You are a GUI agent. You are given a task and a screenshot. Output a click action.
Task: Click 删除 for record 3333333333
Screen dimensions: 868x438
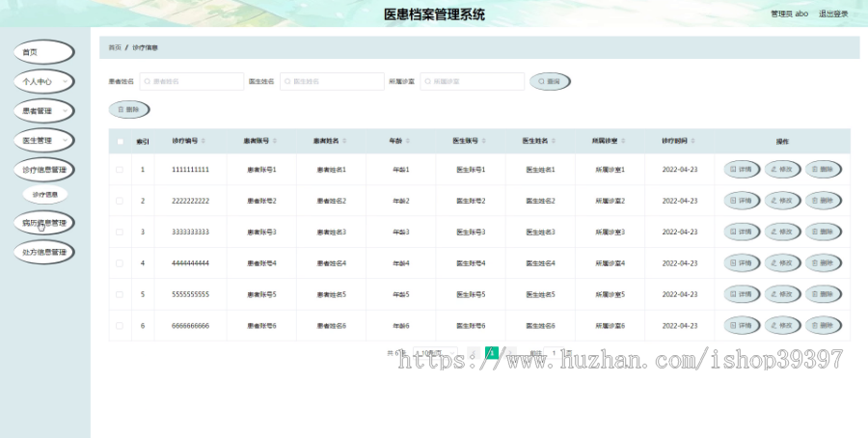pos(824,232)
